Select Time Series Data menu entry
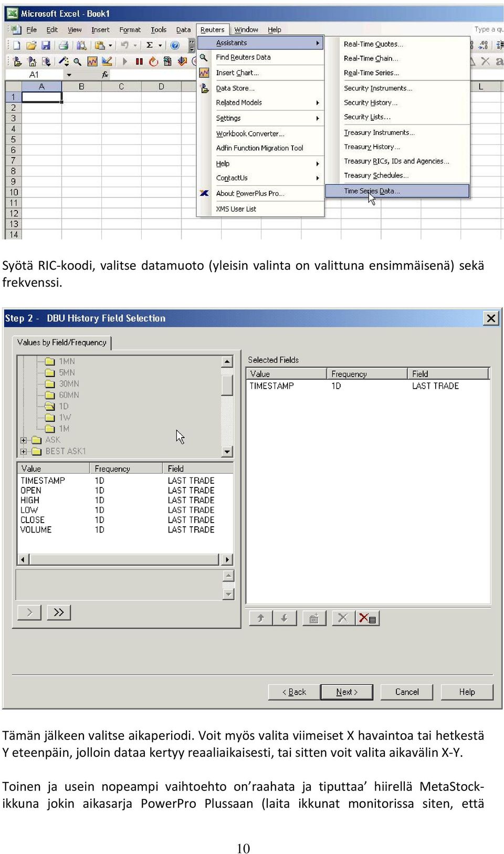This screenshot has height=854, width=504. click(x=397, y=191)
